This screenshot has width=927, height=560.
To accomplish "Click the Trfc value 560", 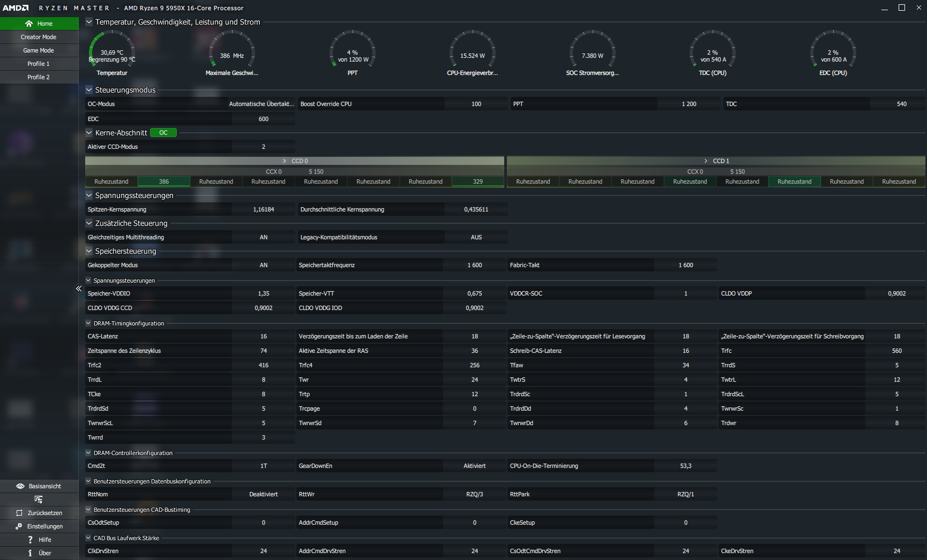I will point(897,351).
